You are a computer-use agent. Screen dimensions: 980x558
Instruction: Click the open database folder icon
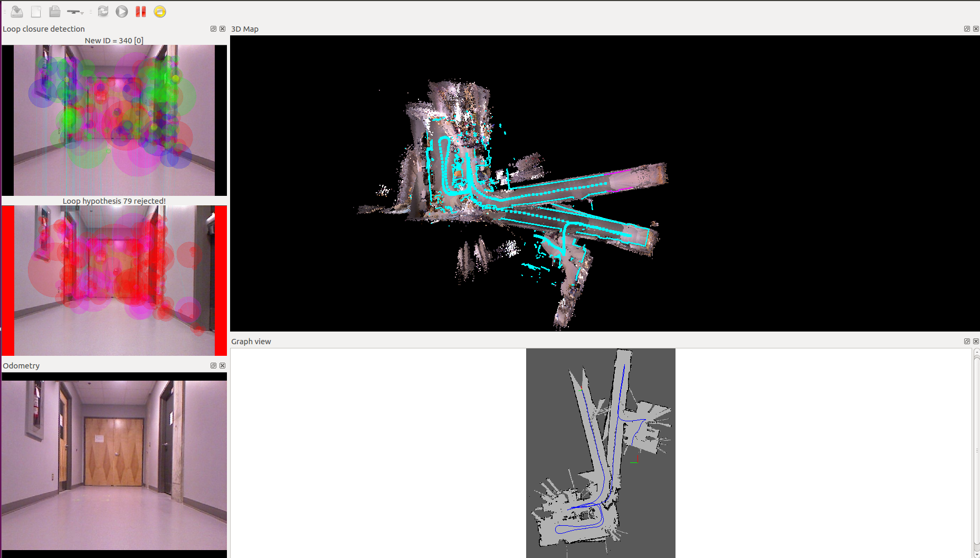(x=54, y=12)
